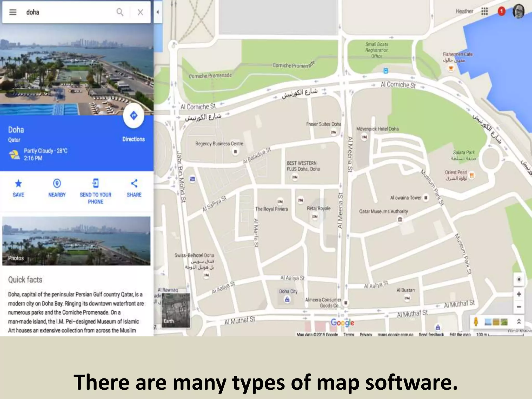Screen dimensions: 532x399
Task: Open Privacy link in footer
Action: coord(366,335)
